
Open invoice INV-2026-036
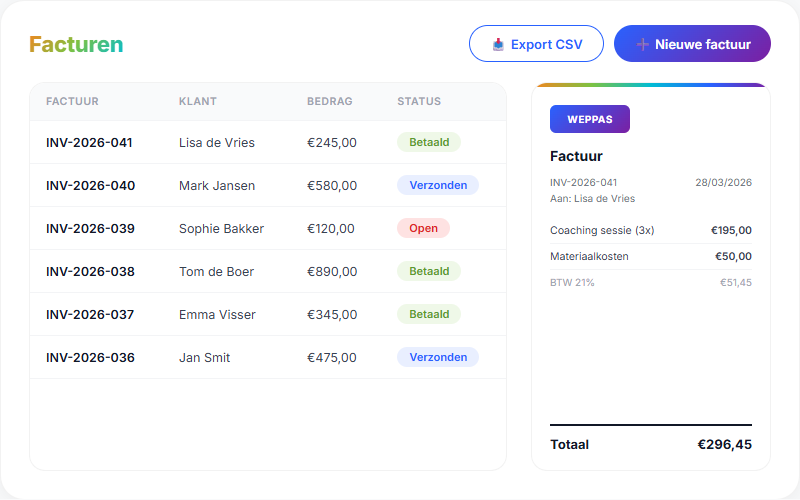(x=90, y=358)
